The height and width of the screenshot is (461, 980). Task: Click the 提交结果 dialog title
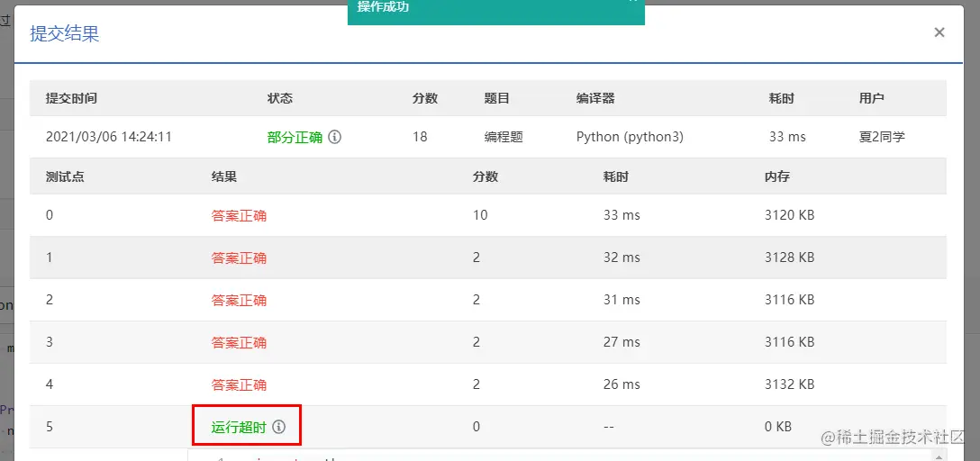click(64, 33)
